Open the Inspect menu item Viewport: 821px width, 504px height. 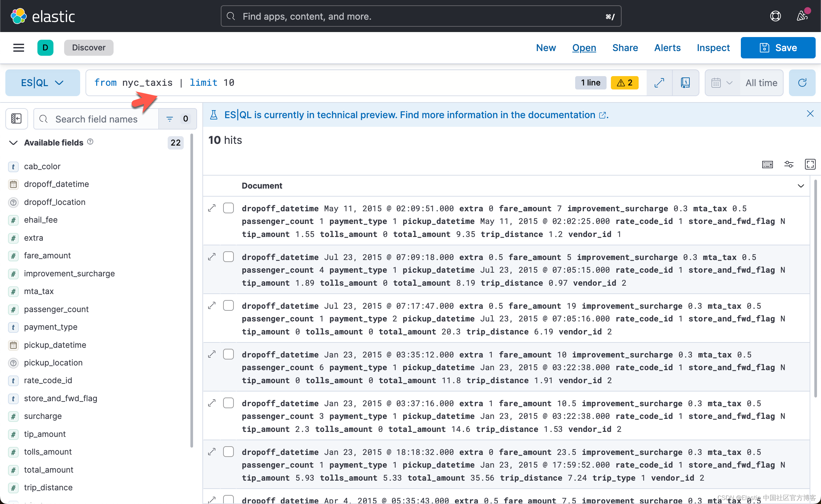point(713,48)
